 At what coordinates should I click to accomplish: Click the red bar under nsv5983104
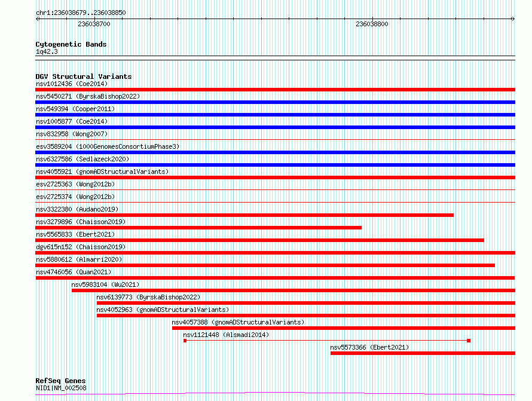coord(293,290)
